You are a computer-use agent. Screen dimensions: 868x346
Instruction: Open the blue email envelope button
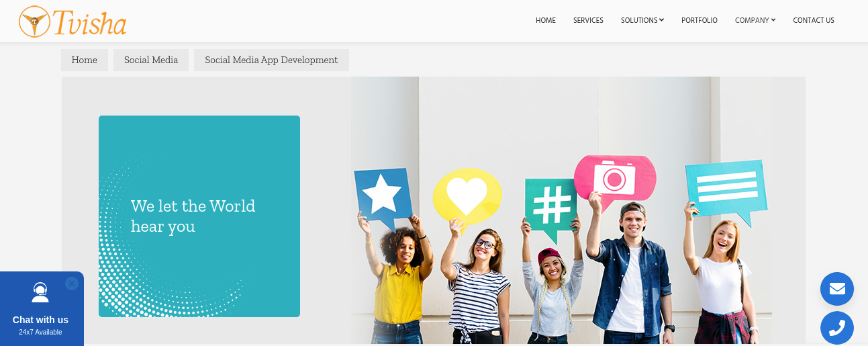[x=837, y=289]
